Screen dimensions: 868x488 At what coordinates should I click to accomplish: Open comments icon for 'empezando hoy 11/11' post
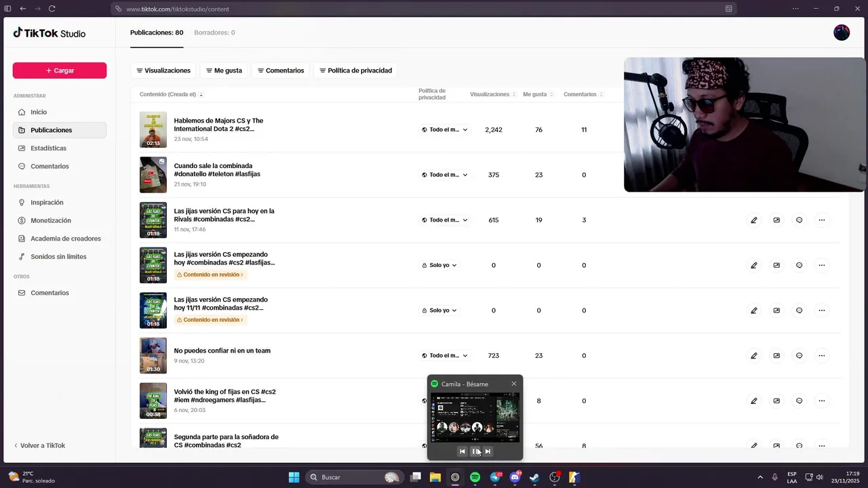(799, 310)
